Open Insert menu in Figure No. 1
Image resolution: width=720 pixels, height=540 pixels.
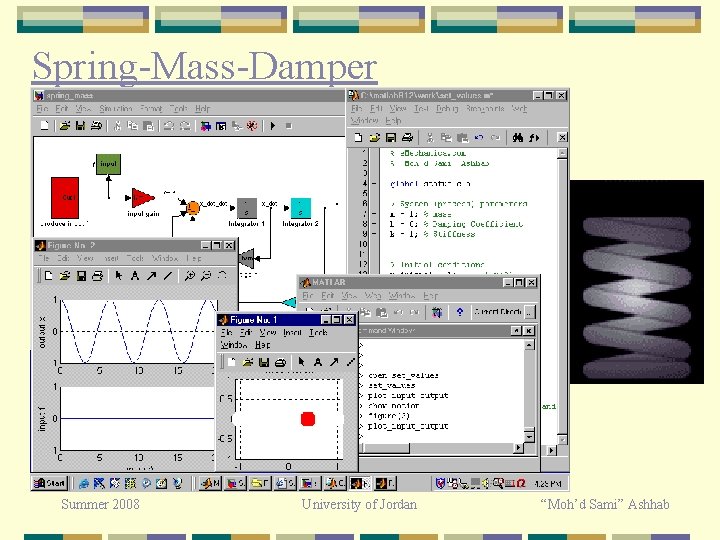pos(292,332)
